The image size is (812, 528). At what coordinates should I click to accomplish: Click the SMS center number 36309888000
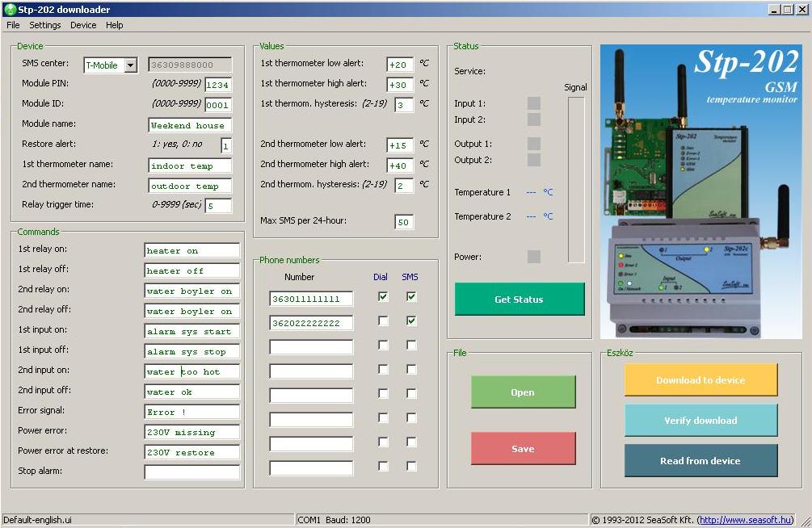[x=190, y=65]
